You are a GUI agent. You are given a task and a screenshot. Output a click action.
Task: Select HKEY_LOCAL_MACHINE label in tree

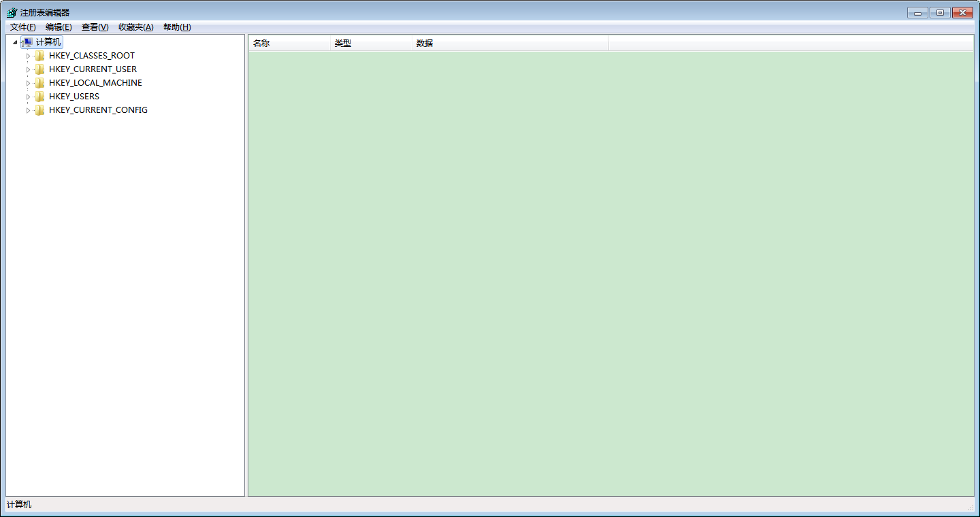(95, 83)
